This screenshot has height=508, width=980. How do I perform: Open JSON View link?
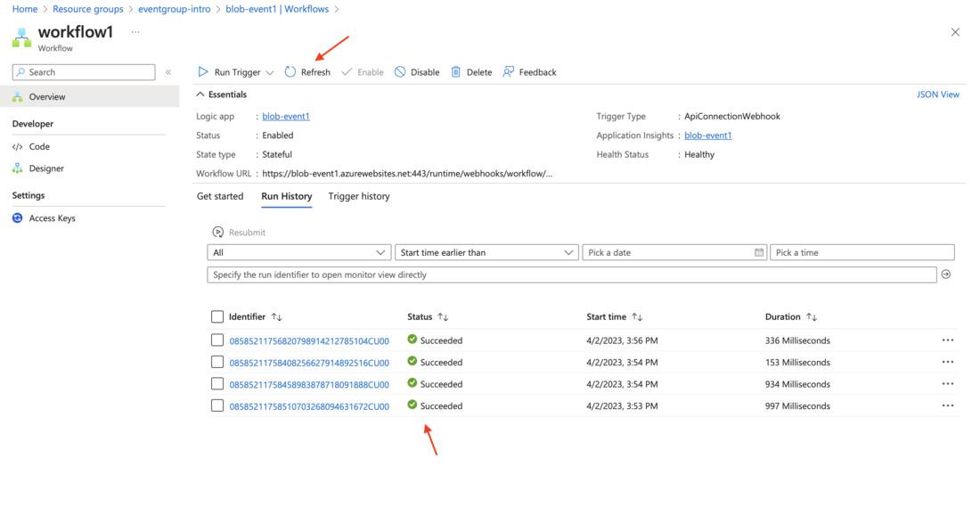(937, 94)
